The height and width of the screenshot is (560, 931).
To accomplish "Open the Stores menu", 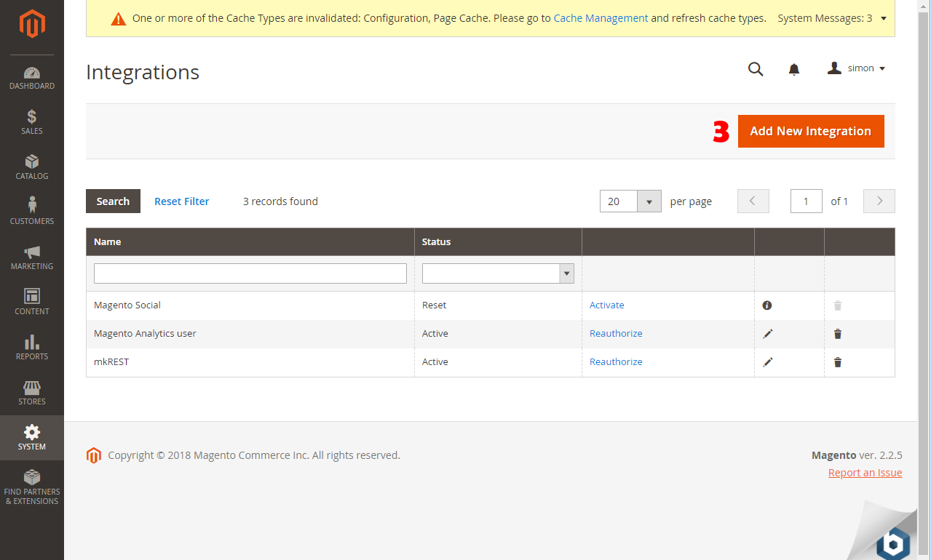I will point(32,393).
